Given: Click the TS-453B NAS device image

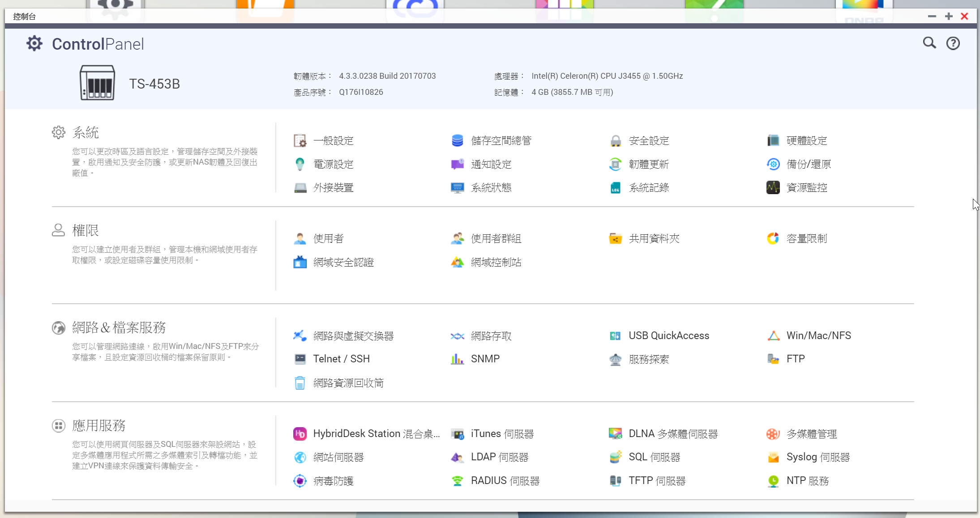Looking at the screenshot, I should (97, 83).
